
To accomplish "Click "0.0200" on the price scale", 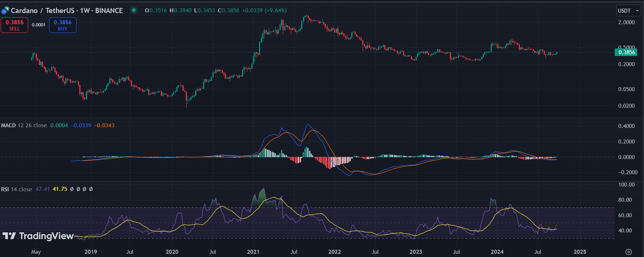I will point(626,106).
